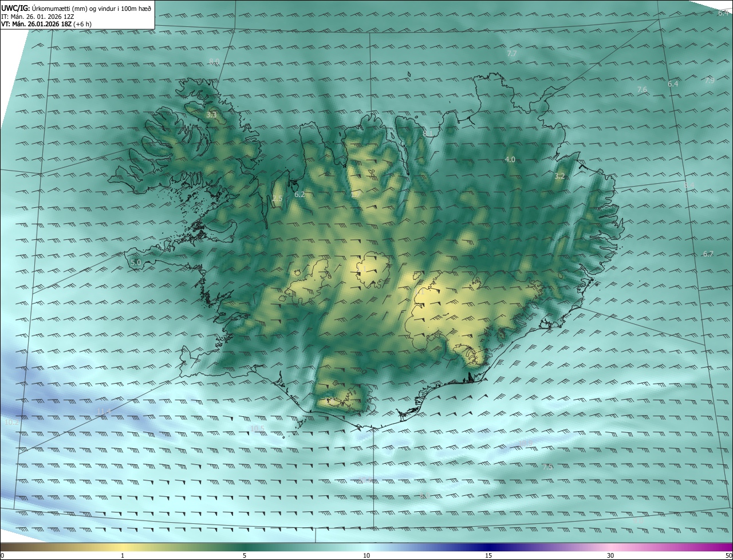Click the "IT: Mán. 26. 01. 2026 12Z" line
Image resolution: width=733 pixels, height=560 pixels.
pyautogui.click(x=37, y=16)
